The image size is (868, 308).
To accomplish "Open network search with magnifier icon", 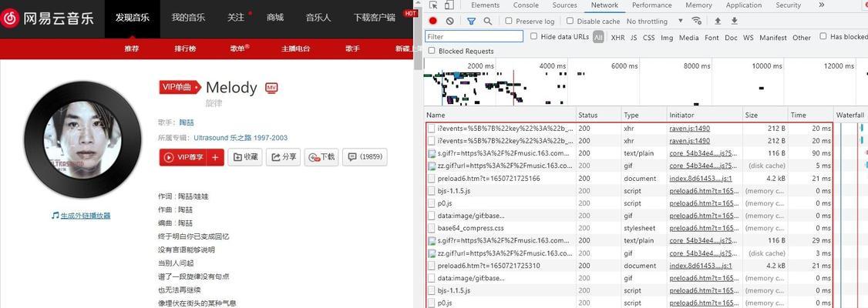I will coord(488,21).
